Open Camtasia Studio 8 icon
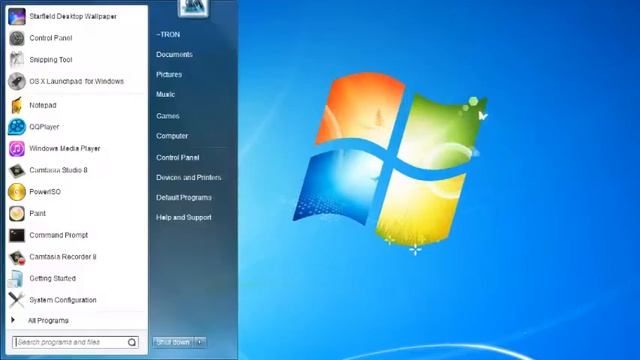 pyautogui.click(x=17, y=170)
